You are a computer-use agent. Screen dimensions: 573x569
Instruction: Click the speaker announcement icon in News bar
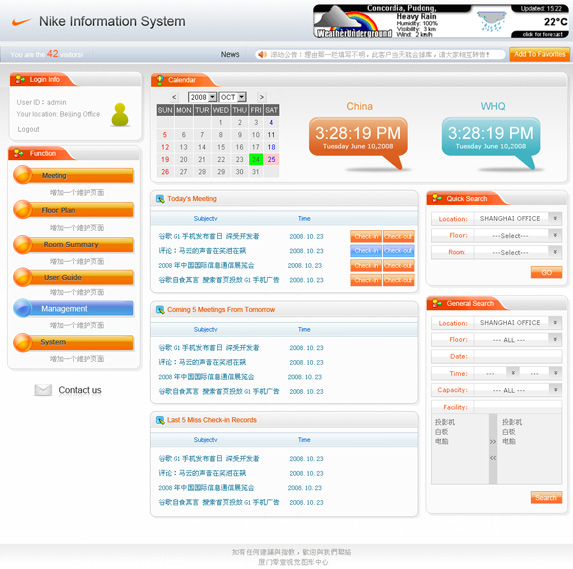pos(262,54)
